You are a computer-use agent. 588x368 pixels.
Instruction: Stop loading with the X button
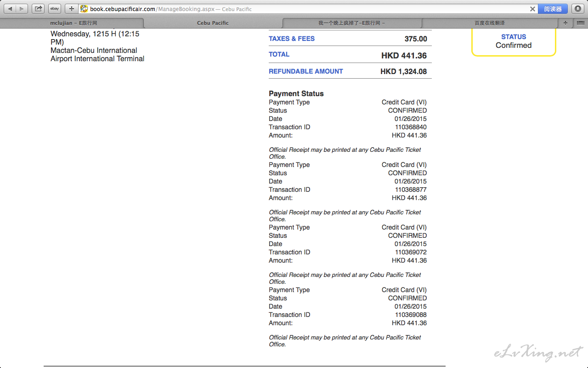click(532, 9)
